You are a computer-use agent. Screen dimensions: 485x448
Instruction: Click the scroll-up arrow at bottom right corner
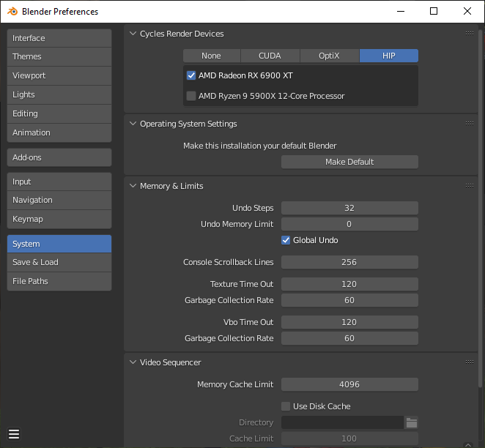tap(468, 445)
